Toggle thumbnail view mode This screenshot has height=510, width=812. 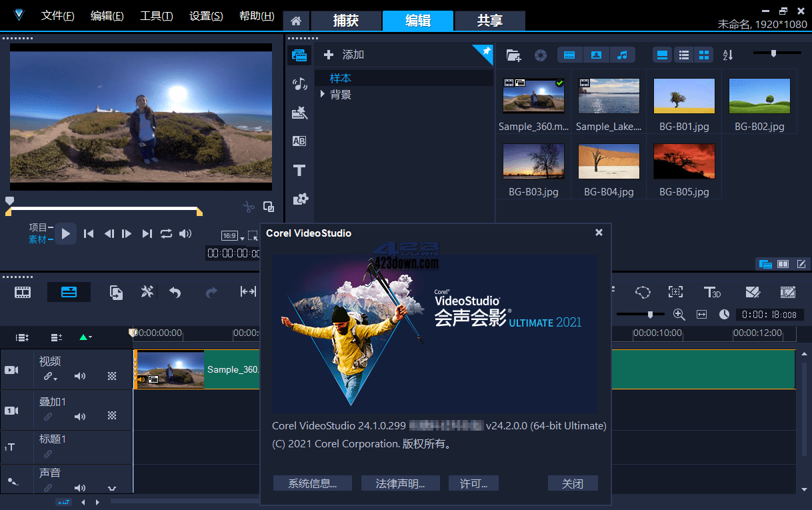(705, 55)
